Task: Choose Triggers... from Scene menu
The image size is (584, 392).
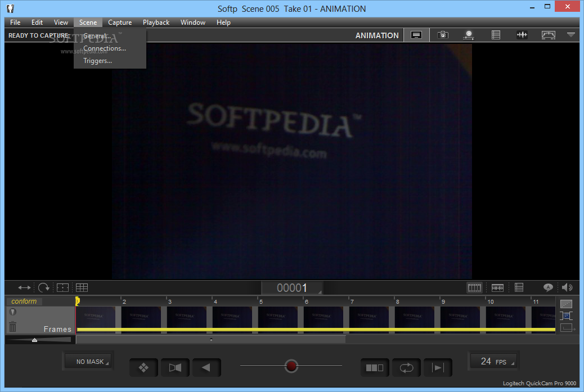Action: pos(110,61)
